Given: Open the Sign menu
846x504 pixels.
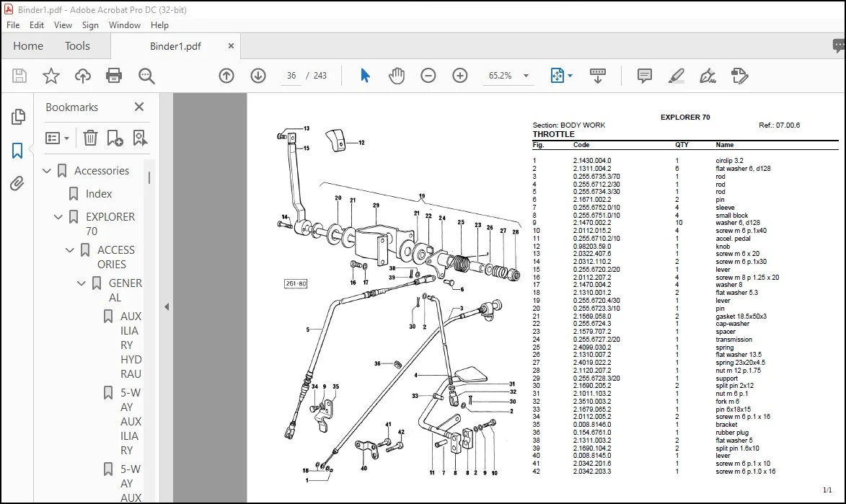Looking at the screenshot, I should tap(90, 25).
